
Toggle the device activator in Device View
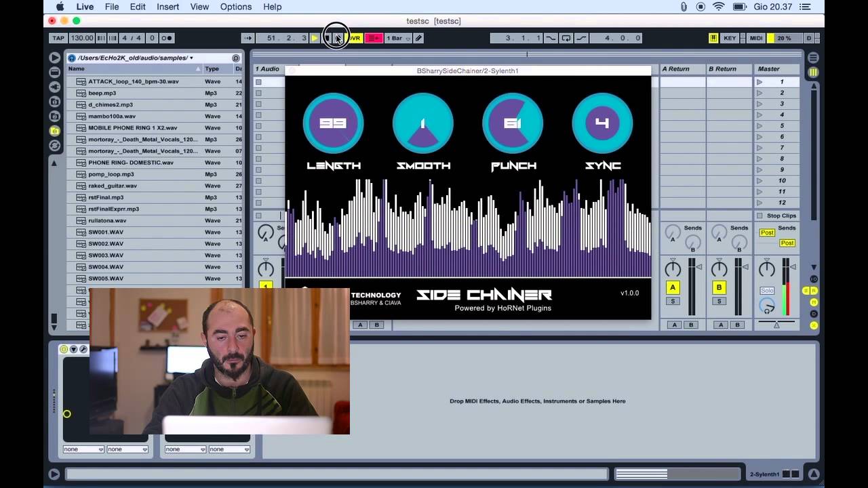click(x=64, y=349)
